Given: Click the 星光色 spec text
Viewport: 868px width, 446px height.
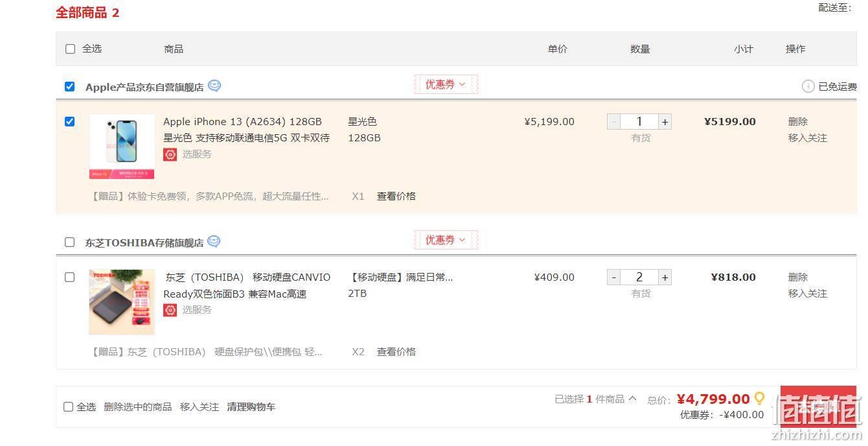Looking at the screenshot, I should (362, 121).
